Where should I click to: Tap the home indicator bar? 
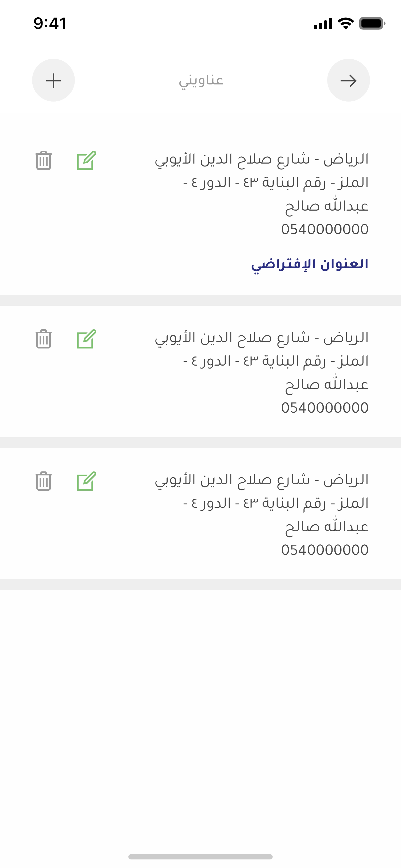pyautogui.click(x=200, y=857)
